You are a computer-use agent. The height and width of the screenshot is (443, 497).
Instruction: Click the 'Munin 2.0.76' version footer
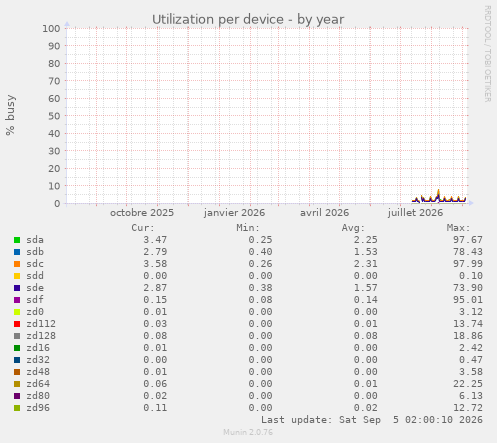(x=248, y=432)
